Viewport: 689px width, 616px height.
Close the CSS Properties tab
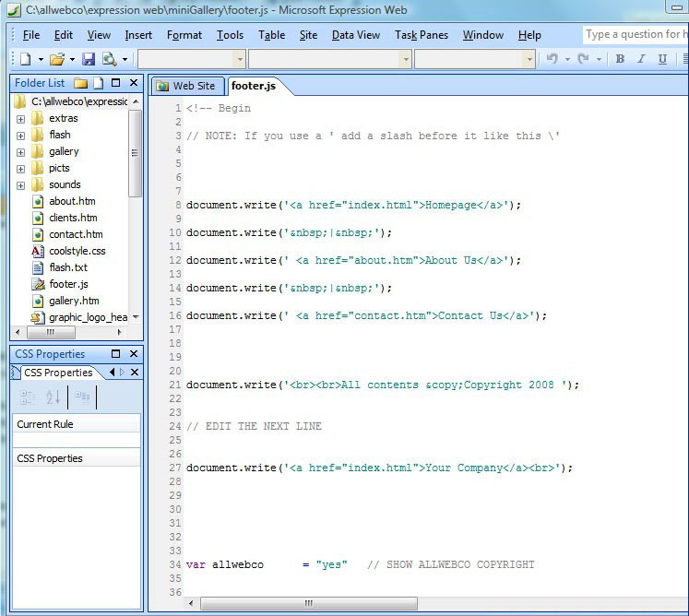[x=135, y=373]
